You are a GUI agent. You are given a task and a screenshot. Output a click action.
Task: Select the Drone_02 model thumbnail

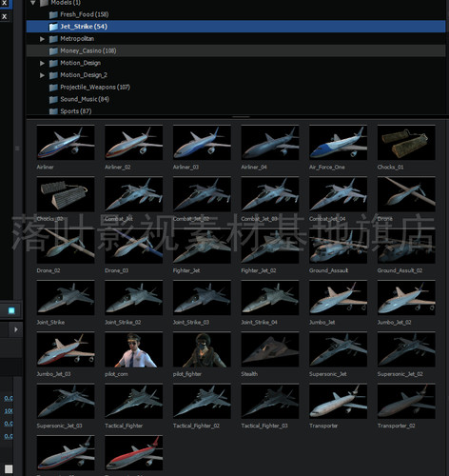coord(66,246)
